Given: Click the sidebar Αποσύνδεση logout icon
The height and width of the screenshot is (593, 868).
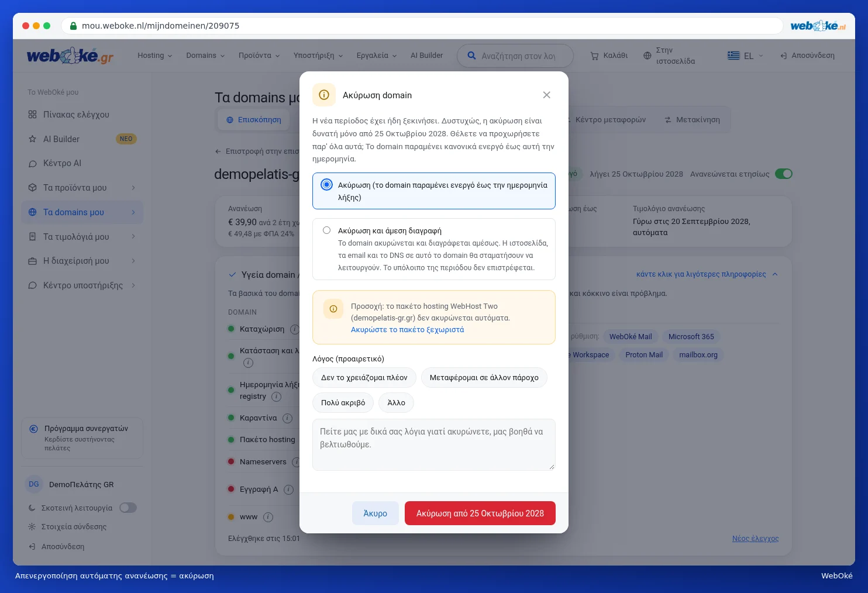Looking at the screenshot, I should click(x=32, y=547).
